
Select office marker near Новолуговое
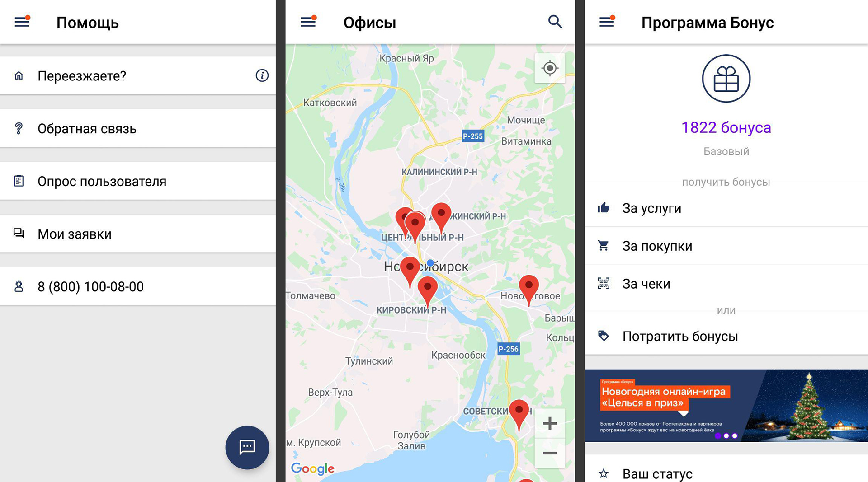528,287
